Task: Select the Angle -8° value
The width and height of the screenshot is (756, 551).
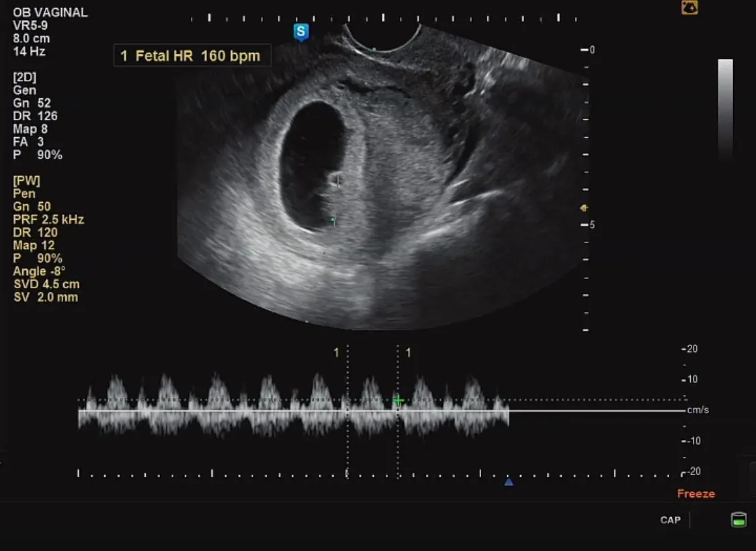Action: click(39, 271)
